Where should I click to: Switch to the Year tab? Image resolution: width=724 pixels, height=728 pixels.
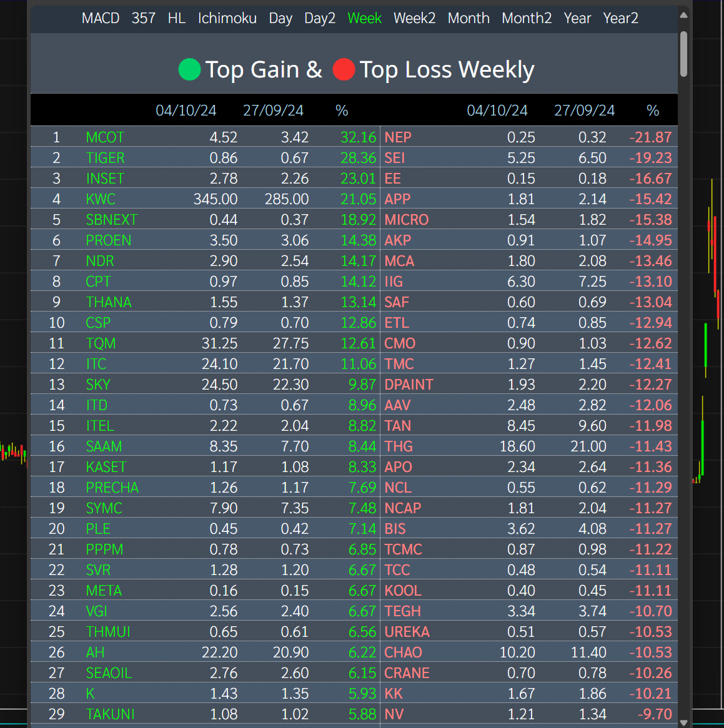(577, 18)
